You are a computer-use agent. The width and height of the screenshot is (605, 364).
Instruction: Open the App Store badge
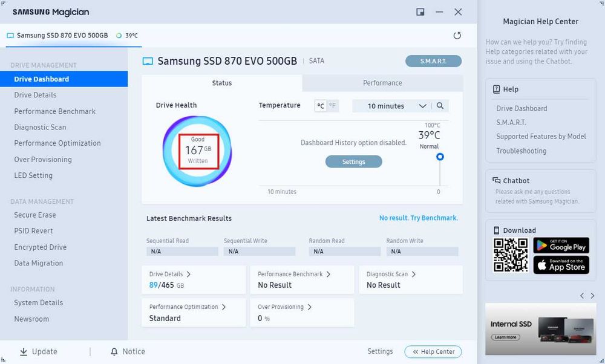tap(561, 265)
